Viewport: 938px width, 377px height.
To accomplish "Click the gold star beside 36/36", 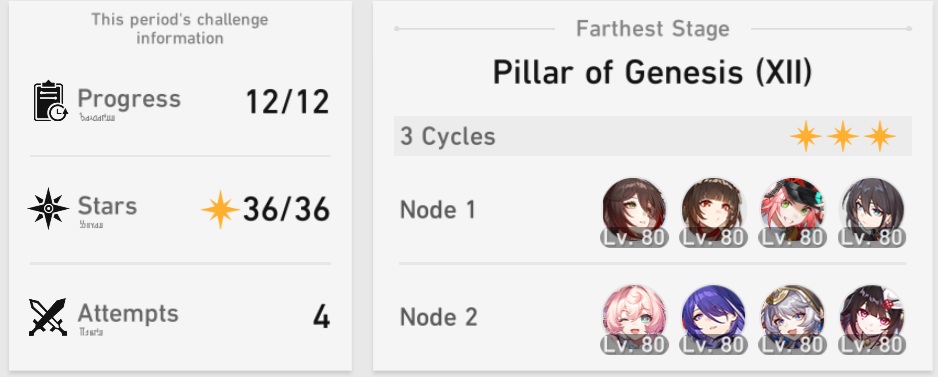I will click(220, 209).
